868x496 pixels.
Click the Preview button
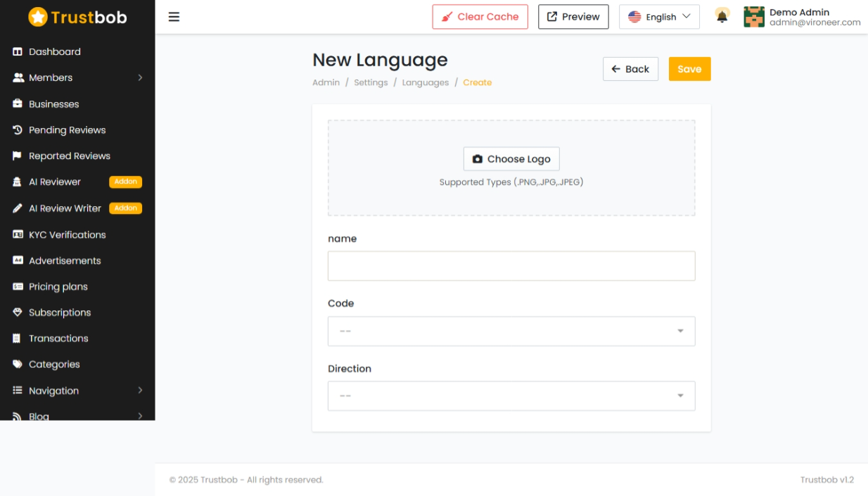(573, 17)
